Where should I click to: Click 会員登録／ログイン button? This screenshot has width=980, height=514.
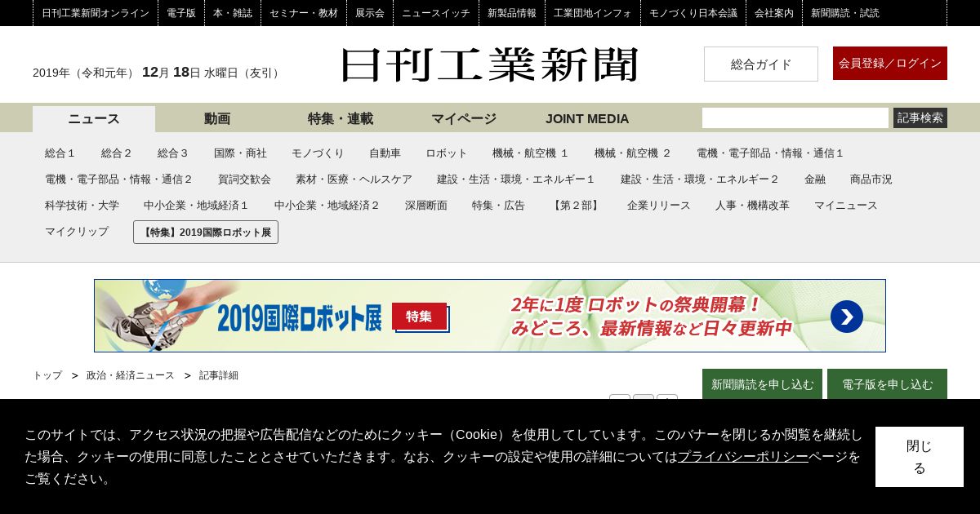click(x=890, y=63)
